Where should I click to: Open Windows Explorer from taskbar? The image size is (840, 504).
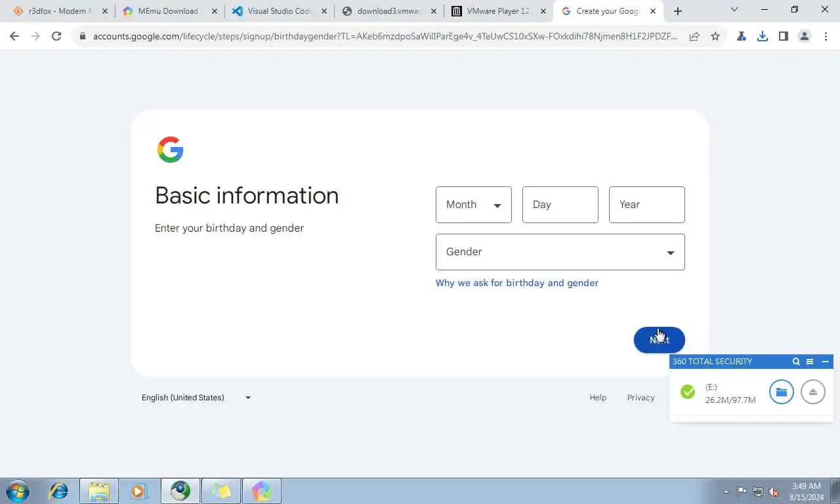[x=99, y=491]
